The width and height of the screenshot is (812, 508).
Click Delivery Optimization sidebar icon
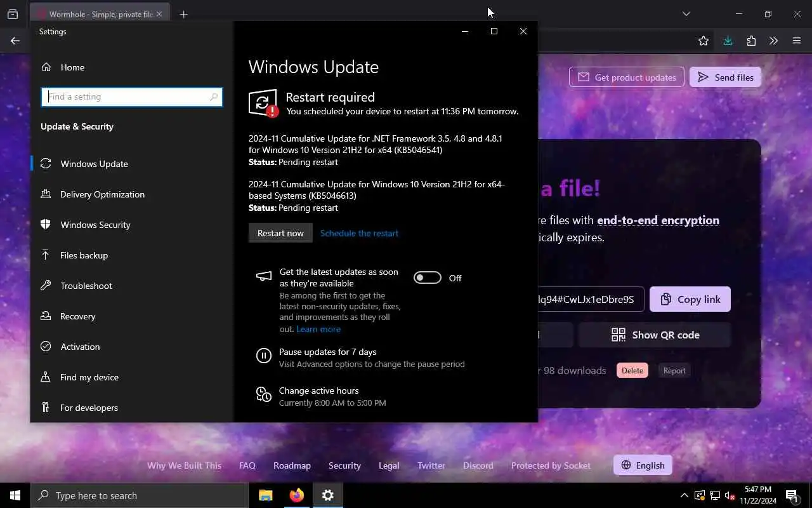(46, 194)
